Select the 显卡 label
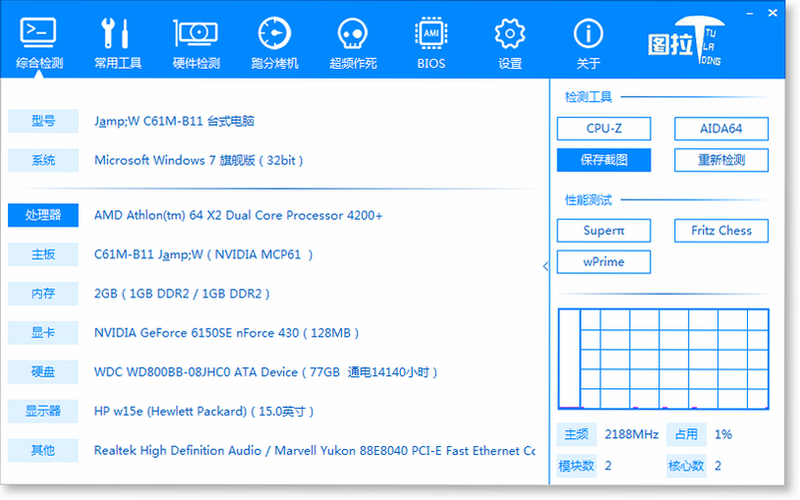The width and height of the screenshot is (800, 500). coord(43,333)
